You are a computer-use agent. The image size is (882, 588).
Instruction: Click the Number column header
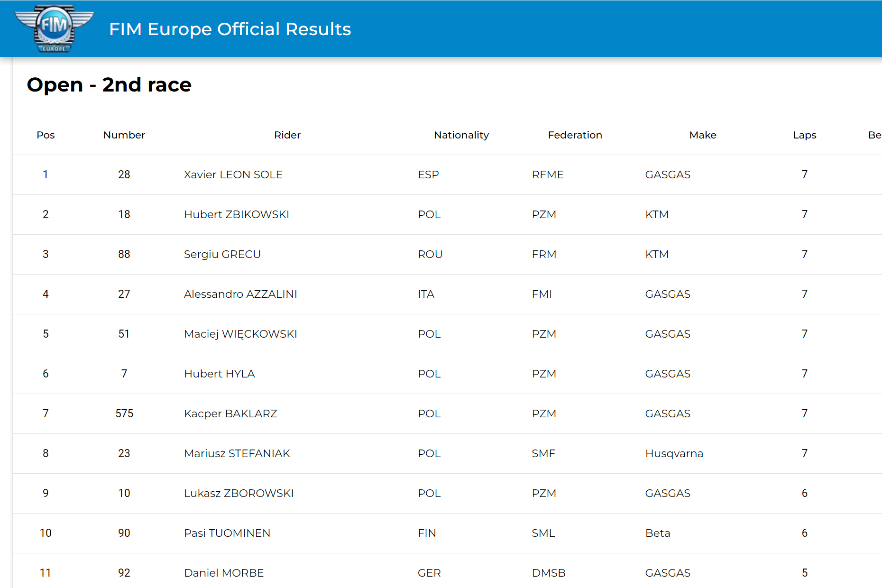pos(124,135)
